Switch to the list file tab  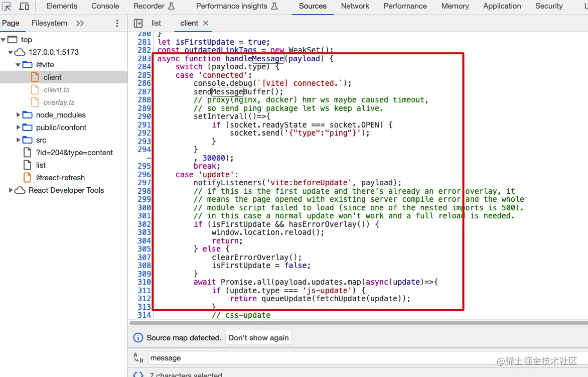[156, 23]
